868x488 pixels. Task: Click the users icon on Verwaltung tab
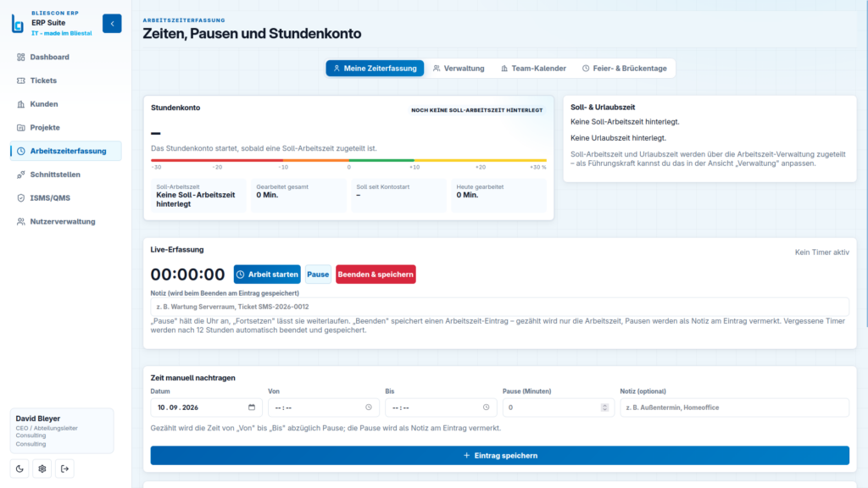click(x=437, y=68)
